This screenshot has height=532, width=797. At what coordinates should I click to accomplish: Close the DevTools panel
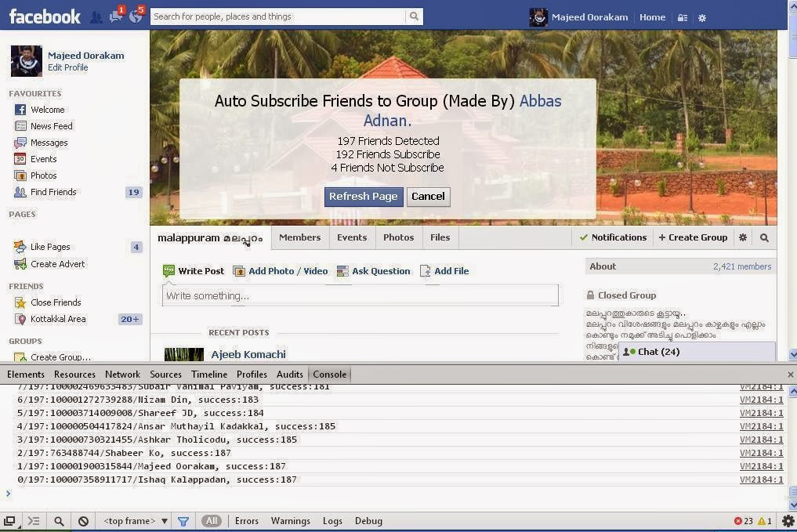(x=790, y=375)
